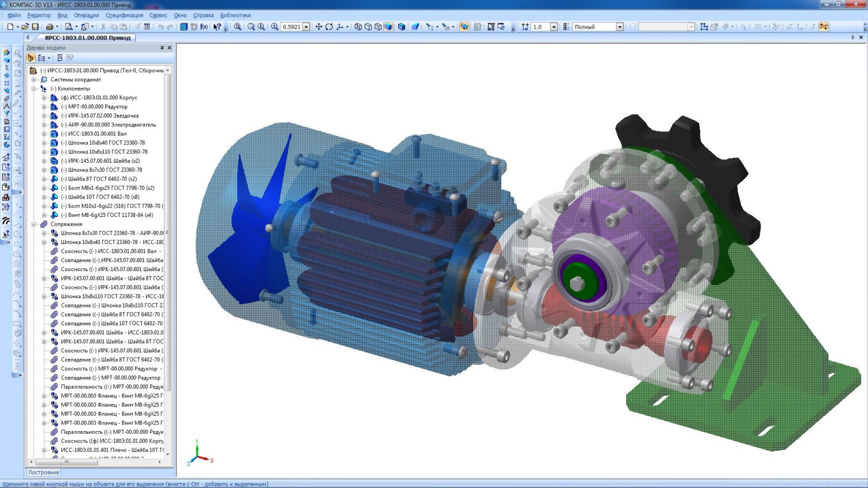Select the Rotate view tool
868x488 pixels.
tap(329, 27)
